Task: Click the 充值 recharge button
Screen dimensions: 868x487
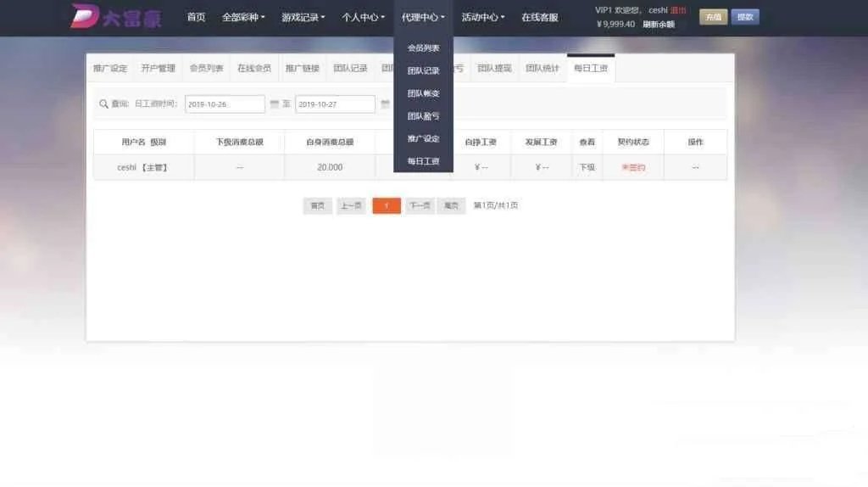Action: click(x=713, y=17)
